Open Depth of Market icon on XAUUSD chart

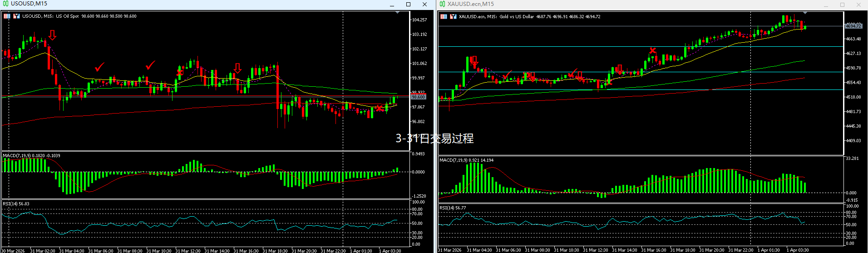(x=453, y=16)
